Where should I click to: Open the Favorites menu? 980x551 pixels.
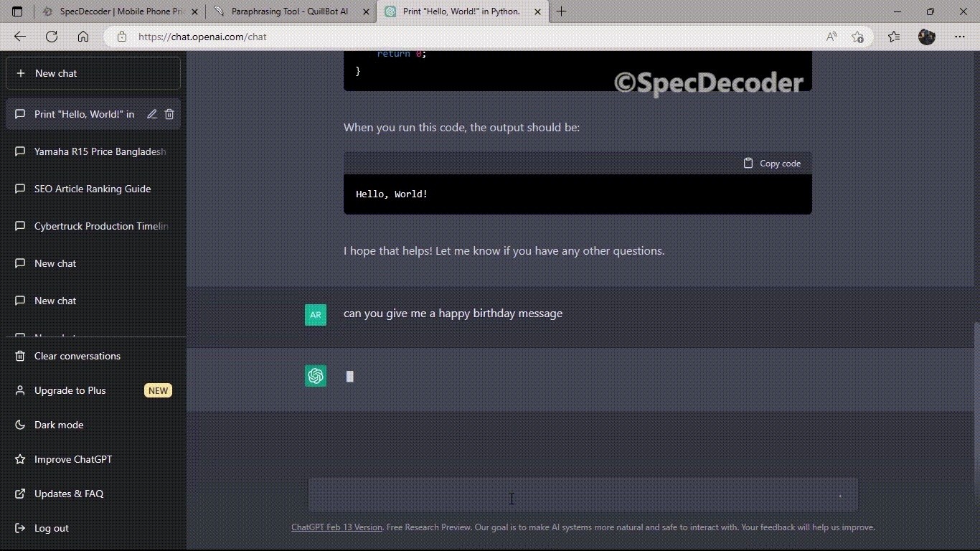(x=893, y=37)
